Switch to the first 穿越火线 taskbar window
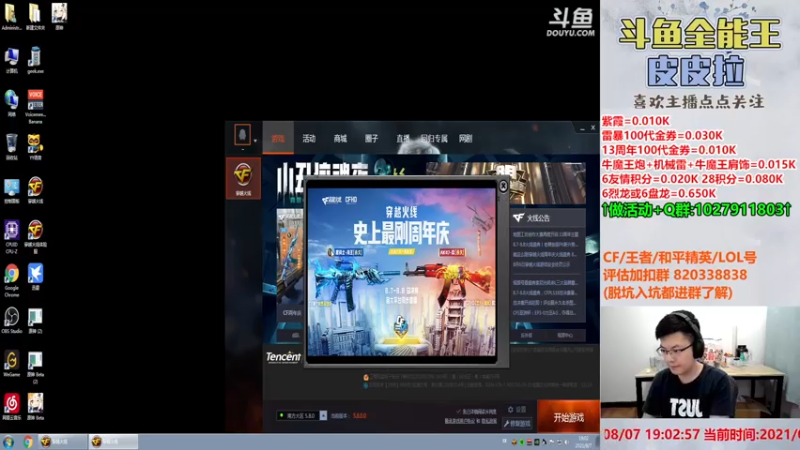The image size is (800, 450). tap(62, 442)
